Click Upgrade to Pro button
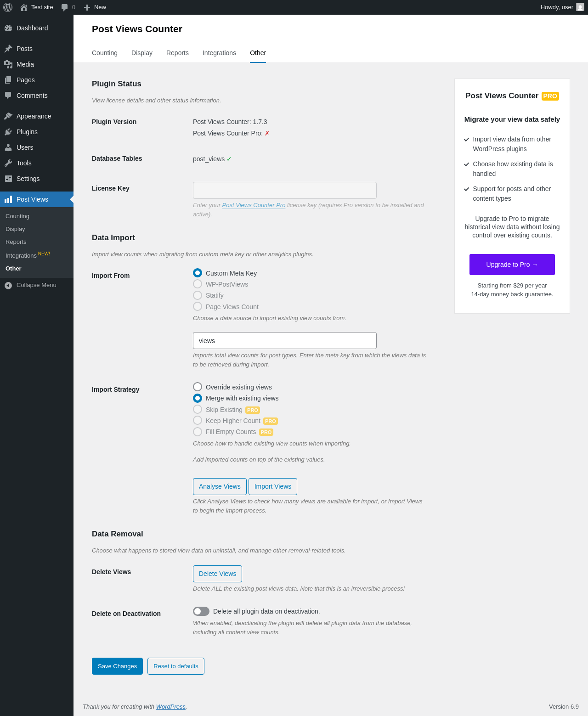 [x=512, y=265]
